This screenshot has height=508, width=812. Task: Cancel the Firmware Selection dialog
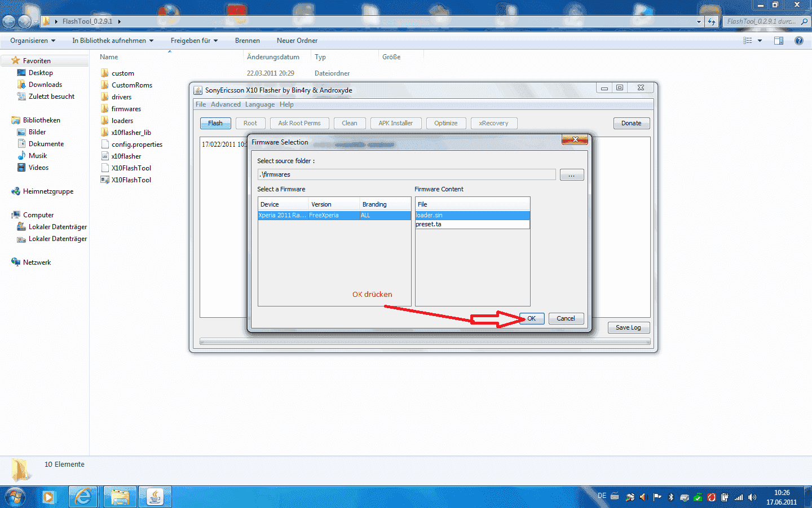566,318
